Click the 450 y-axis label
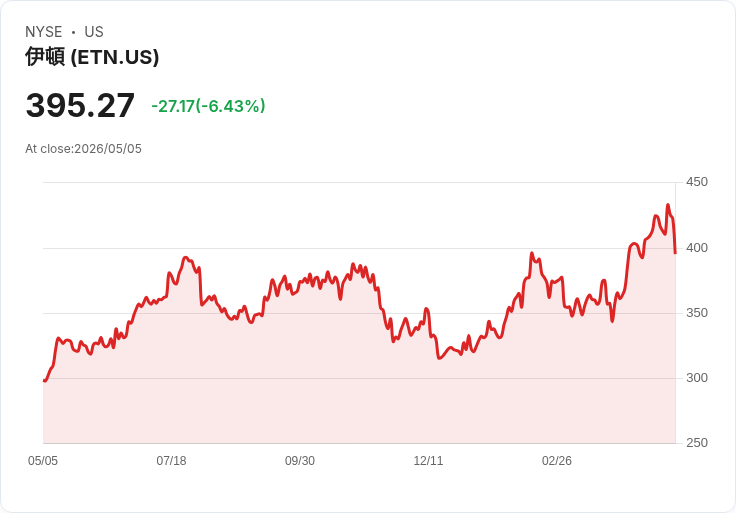The width and height of the screenshot is (736, 513). (x=697, y=182)
